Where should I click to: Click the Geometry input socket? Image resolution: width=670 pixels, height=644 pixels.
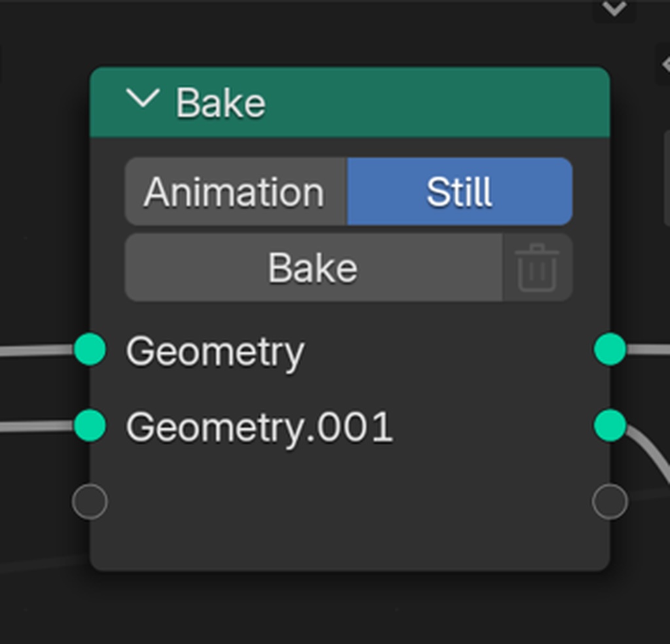coord(90,349)
